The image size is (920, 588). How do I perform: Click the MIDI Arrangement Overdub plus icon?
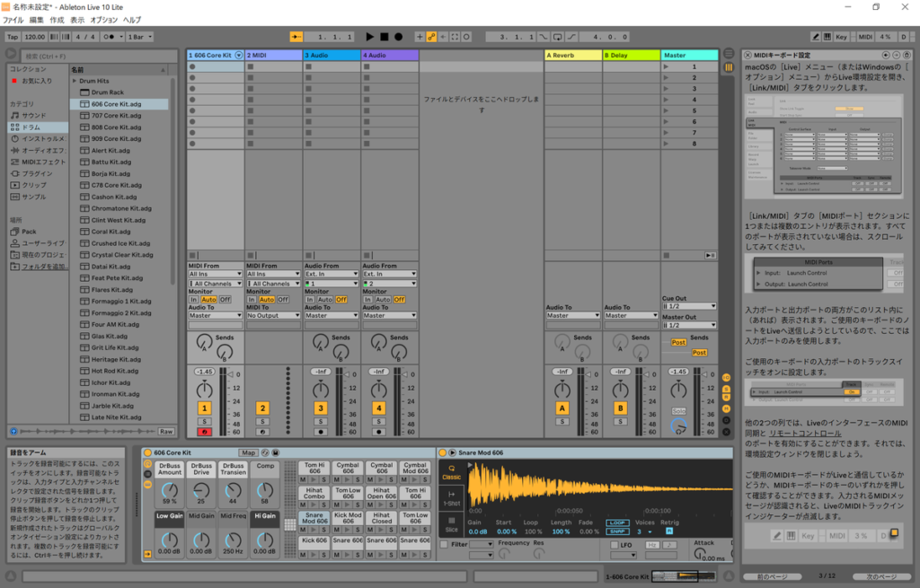420,36
